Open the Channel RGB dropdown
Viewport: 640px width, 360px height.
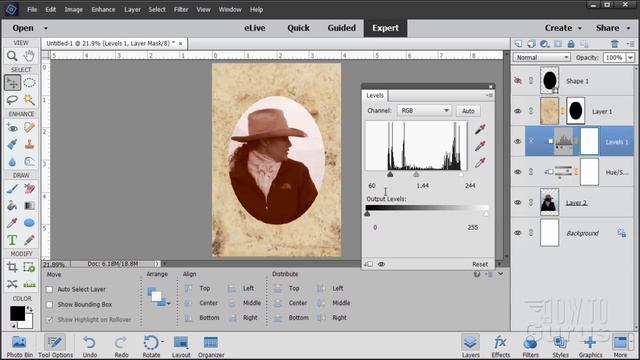tap(424, 111)
